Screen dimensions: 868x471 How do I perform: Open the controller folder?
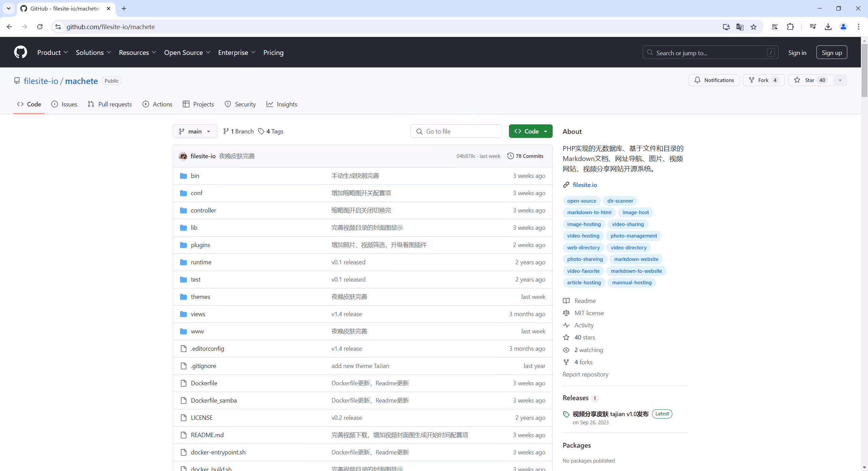[x=203, y=210]
